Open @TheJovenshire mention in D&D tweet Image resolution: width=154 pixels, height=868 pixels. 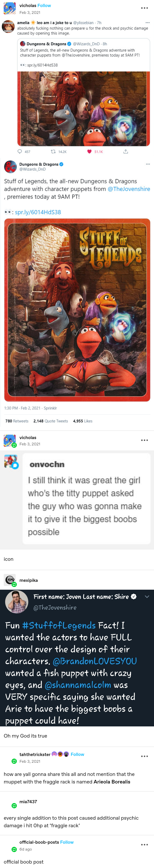129,189
